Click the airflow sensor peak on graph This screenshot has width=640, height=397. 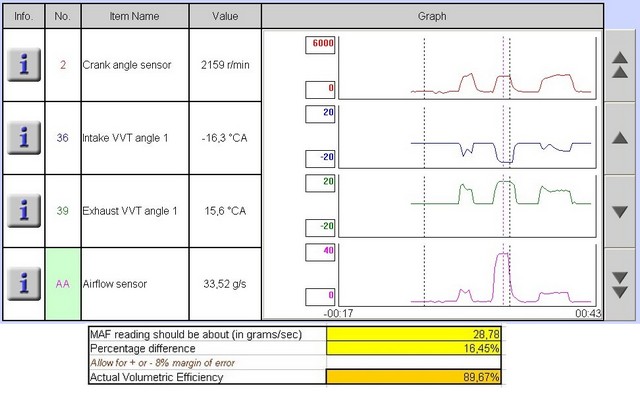point(502,254)
